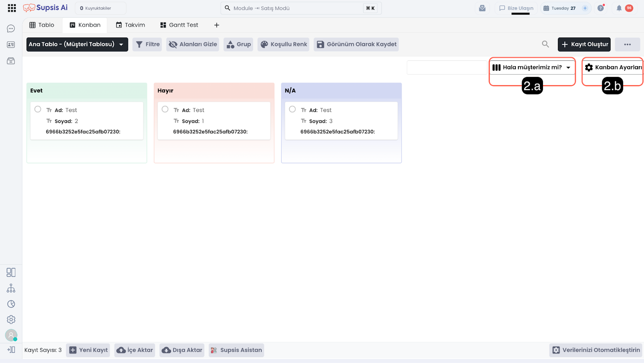The image size is (644, 363).
Task: Click the search magnifier icon in toolbar
Action: [x=545, y=44]
